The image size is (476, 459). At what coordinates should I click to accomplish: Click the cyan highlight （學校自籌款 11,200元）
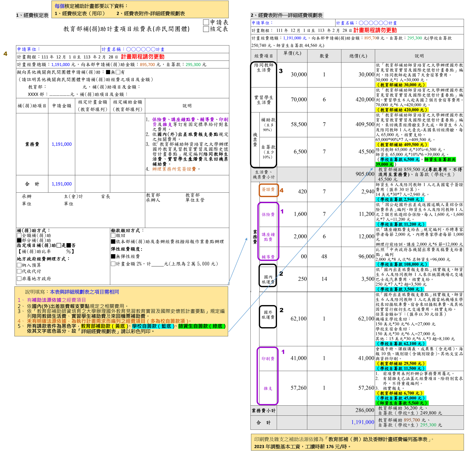tap(401, 224)
